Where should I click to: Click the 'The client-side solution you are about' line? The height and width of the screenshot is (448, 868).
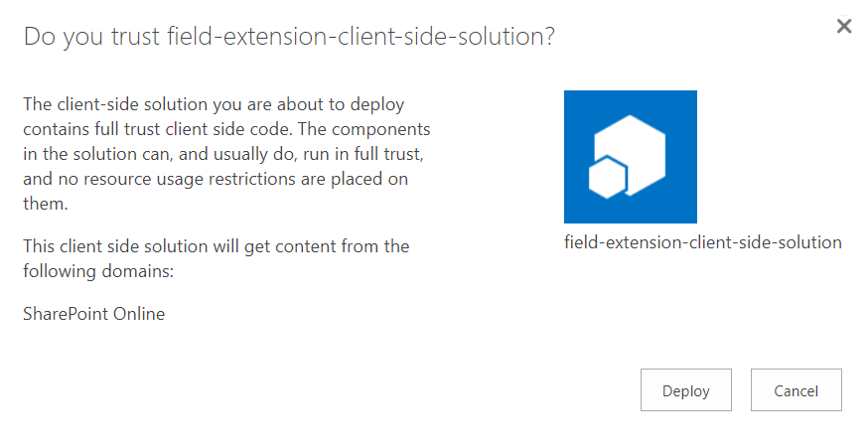(x=214, y=104)
